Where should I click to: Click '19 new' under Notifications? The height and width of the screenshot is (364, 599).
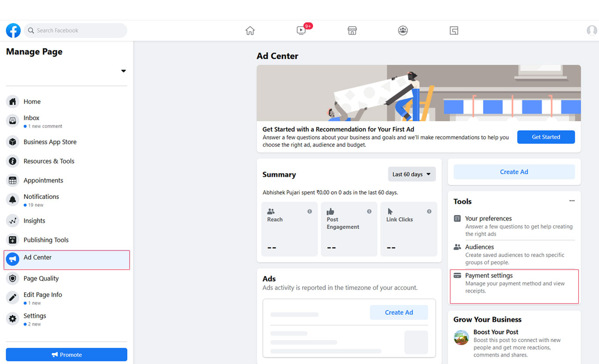(36, 205)
